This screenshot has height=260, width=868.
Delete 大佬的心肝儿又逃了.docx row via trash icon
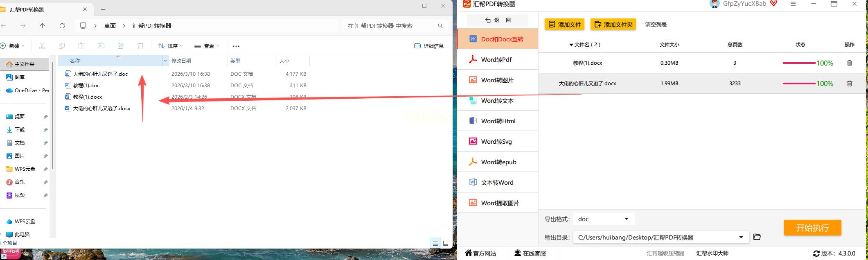pos(850,84)
